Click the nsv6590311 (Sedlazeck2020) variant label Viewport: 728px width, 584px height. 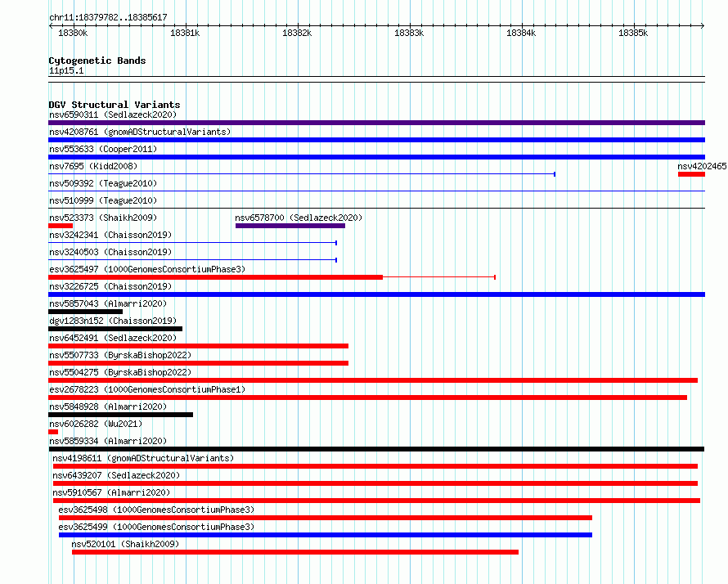pos(113,115)
